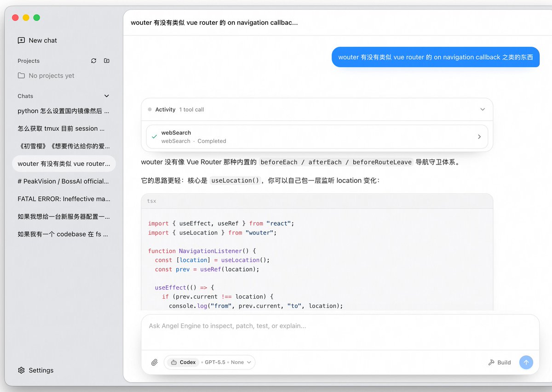This screenshot has height=392, width=552.
Task: Click the Build hammer icon
Action: 491,362
